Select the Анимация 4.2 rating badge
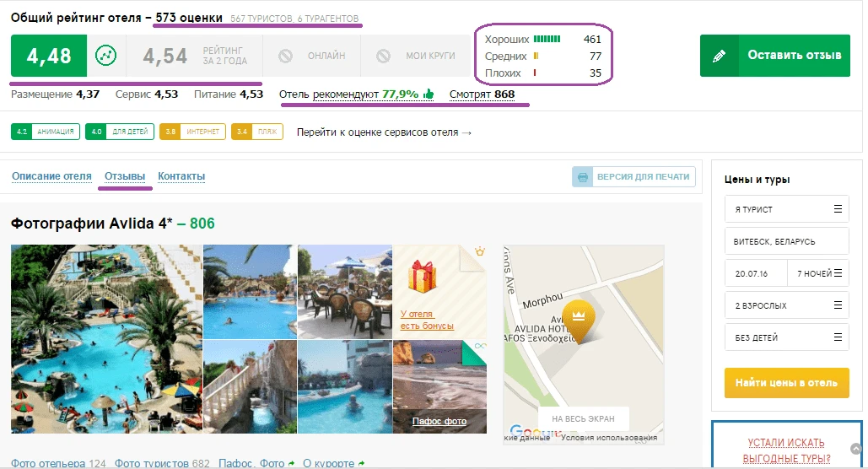This screenshot has height=469, width=868. [46, 132]
